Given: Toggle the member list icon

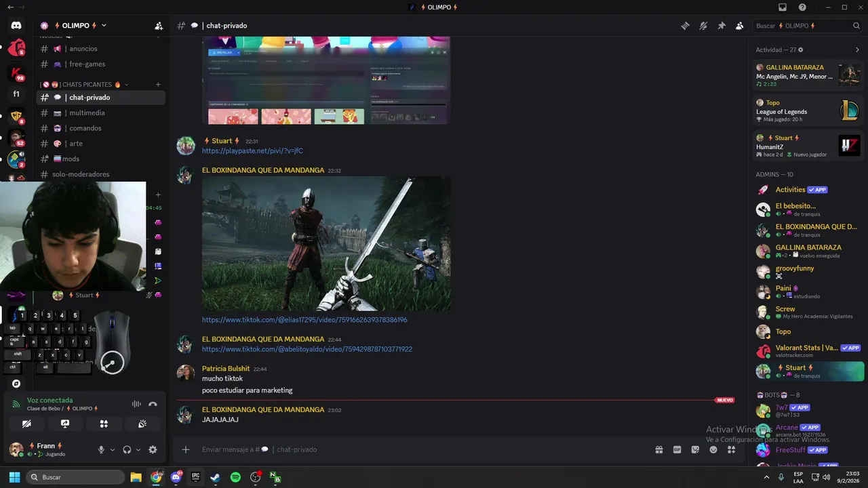Looking at the screenshot, I should (740, 26).
